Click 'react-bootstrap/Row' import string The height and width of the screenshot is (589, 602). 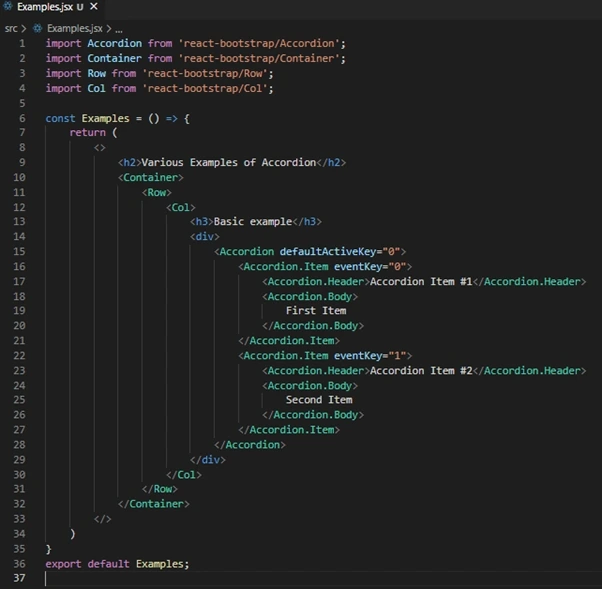click(205, 73)
